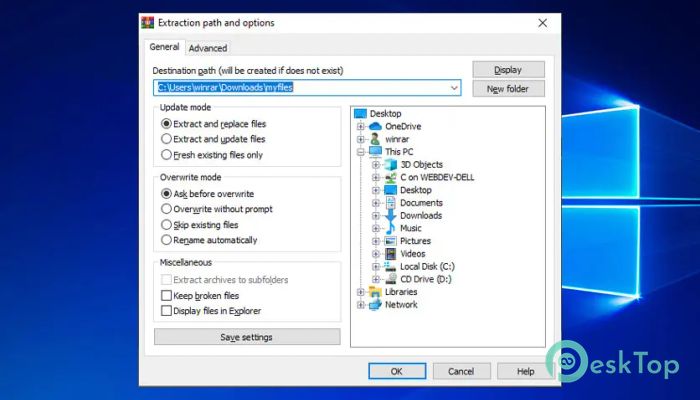Click the C on WEBDEV-DELL drive icon

391,177
